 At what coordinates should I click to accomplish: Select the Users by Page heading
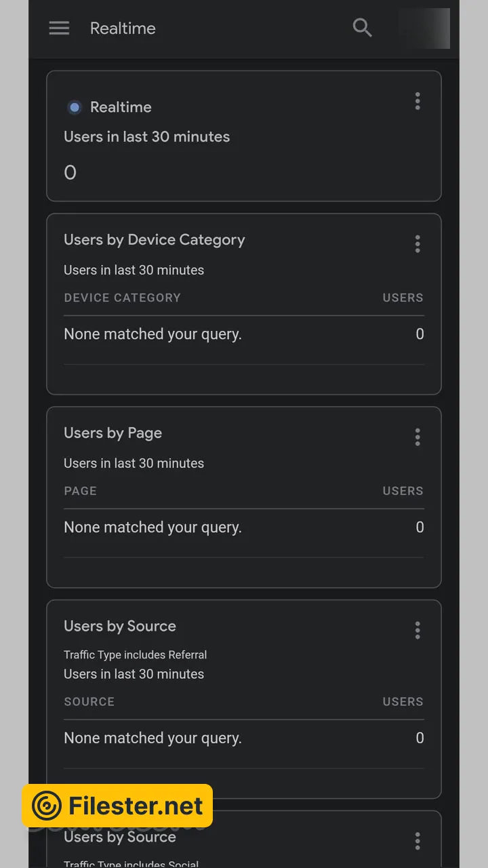(113, 433)
